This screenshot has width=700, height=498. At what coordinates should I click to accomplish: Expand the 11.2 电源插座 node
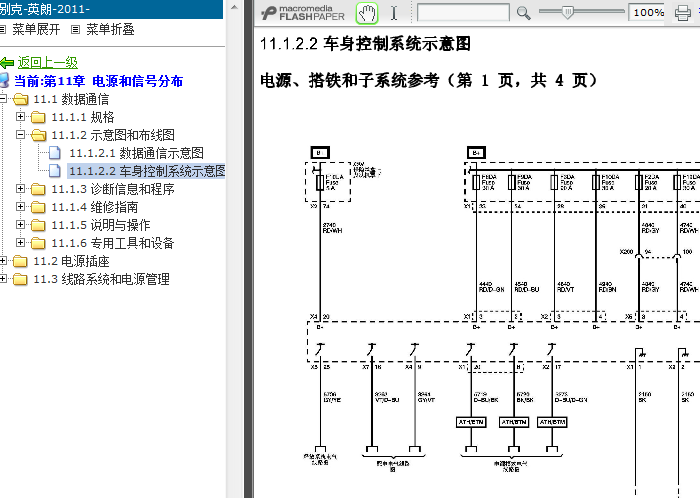click(3, 261)
